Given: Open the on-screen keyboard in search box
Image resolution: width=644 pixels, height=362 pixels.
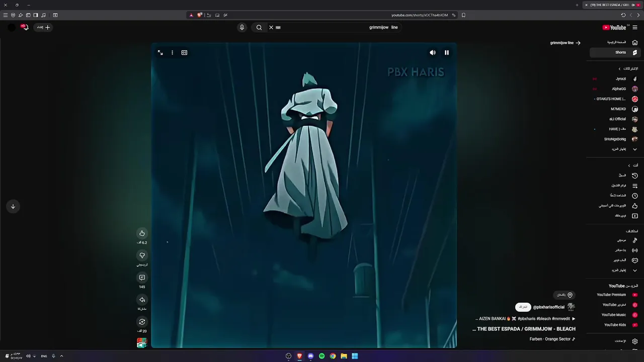Looking at the screenshot, I should (278, 28).
